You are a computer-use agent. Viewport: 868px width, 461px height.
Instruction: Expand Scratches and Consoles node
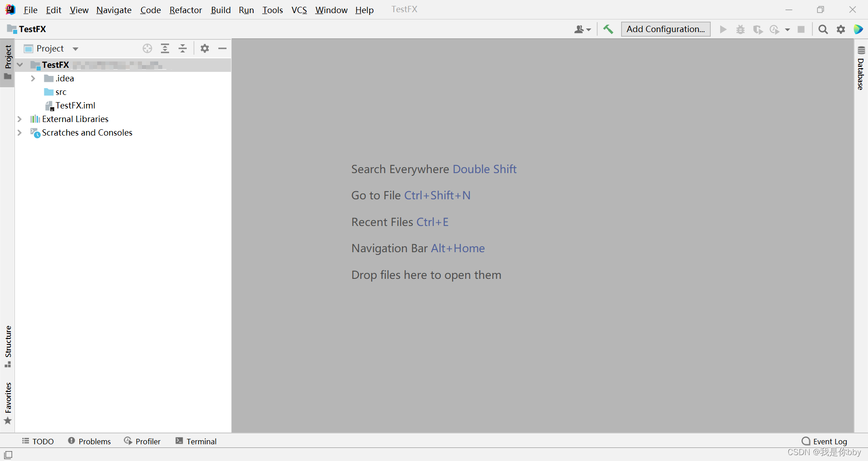coord(19,132)
